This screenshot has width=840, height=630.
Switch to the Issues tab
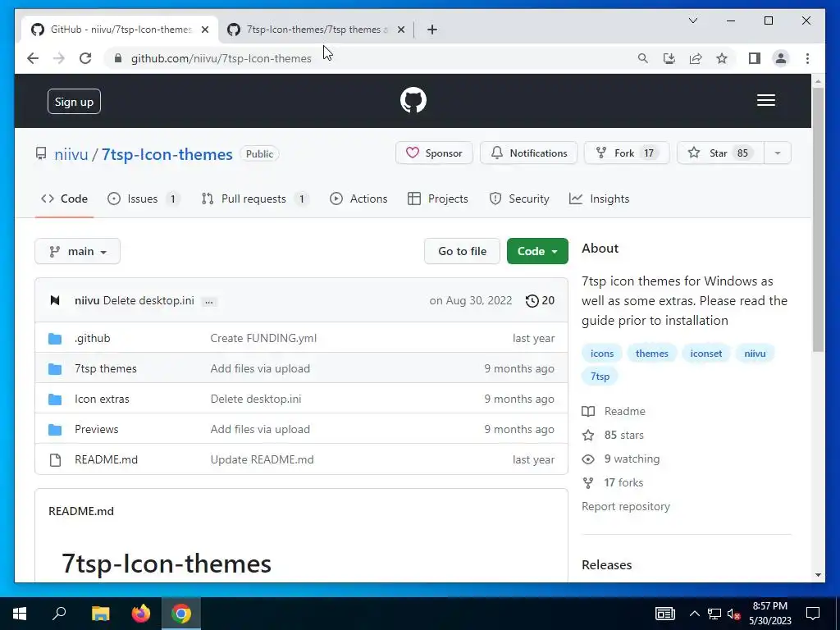(143, 199)
